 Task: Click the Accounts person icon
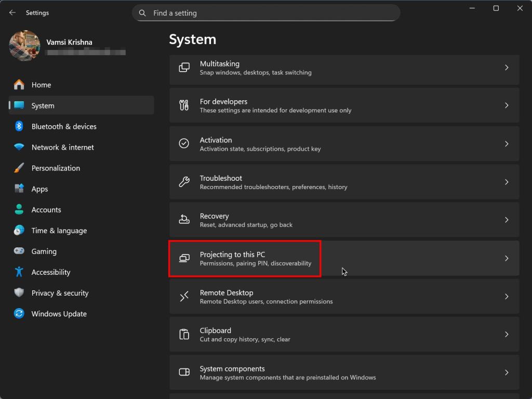click(19, 209)
